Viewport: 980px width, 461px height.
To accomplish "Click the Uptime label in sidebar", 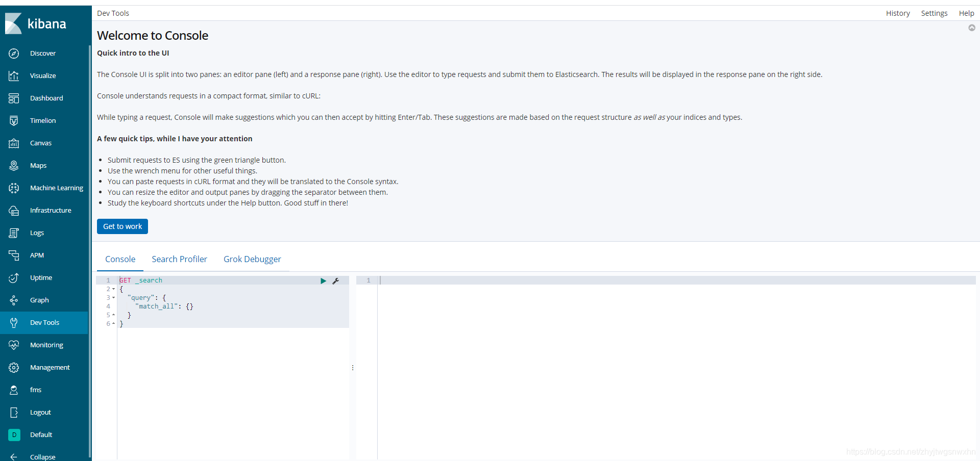I will 41,278.
